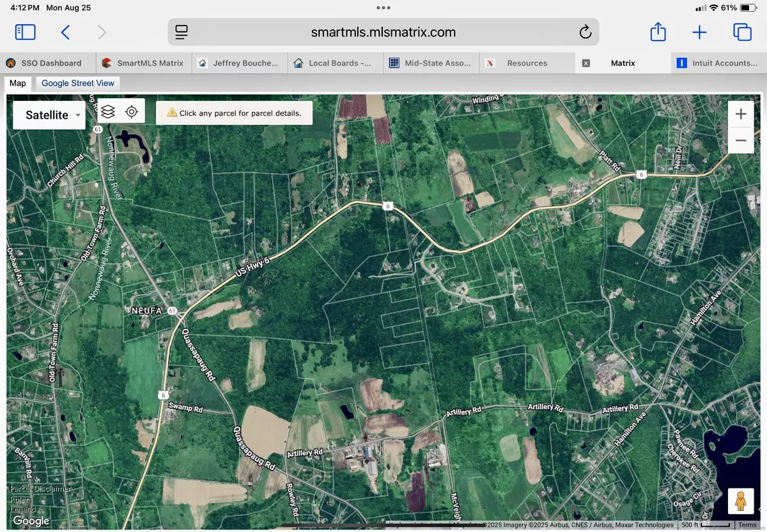Screen dimensions: 767x532
Task: Zoom in on the map
Action: tap(741, 114)
